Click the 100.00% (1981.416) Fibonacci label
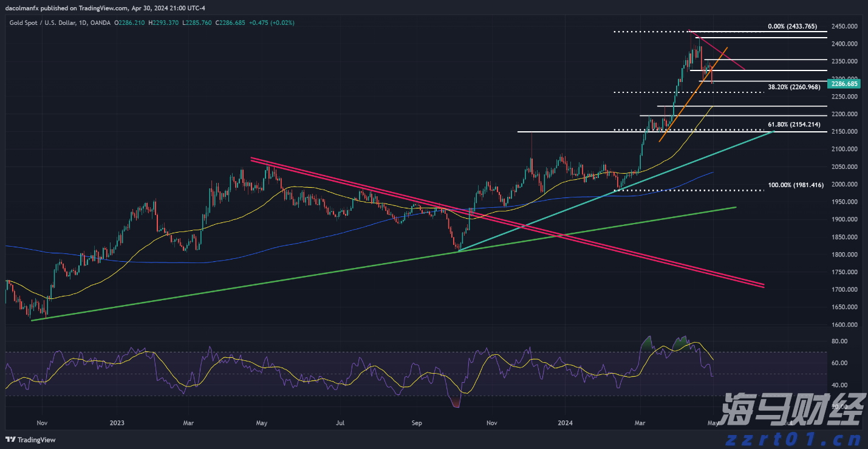The width and height of the screenshot is (868, 449). (796, 185)
